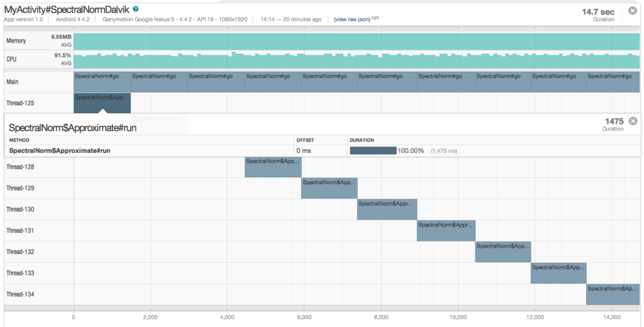Click the help question mark icon by the title

[x=136, y=9]
